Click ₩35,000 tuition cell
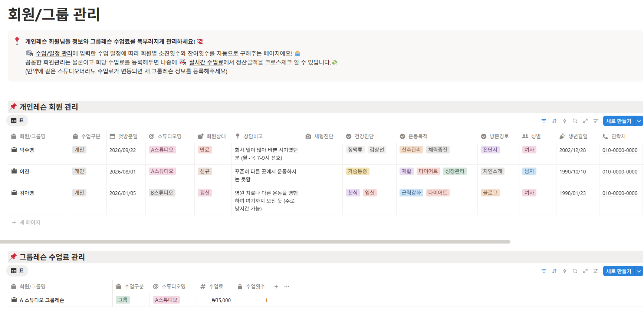The width and height of the screenshot is (644, 311). [x=221, y=300]
